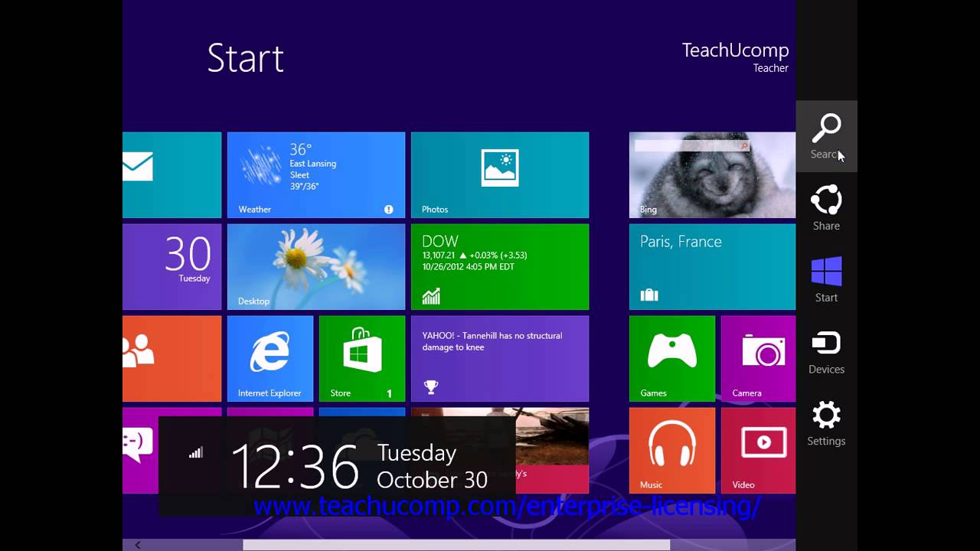
Task: Click the Start heading text
Action: click(245, 58)
